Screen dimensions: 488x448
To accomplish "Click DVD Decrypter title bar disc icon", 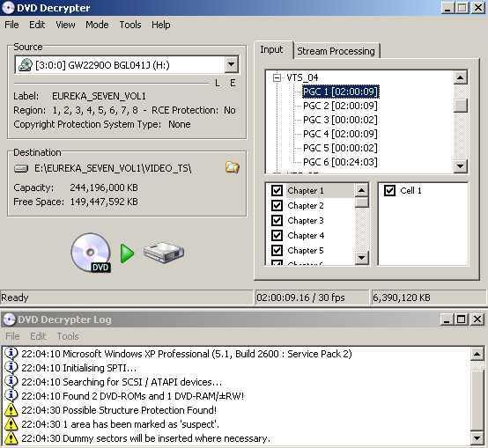I will coord(8,7).
